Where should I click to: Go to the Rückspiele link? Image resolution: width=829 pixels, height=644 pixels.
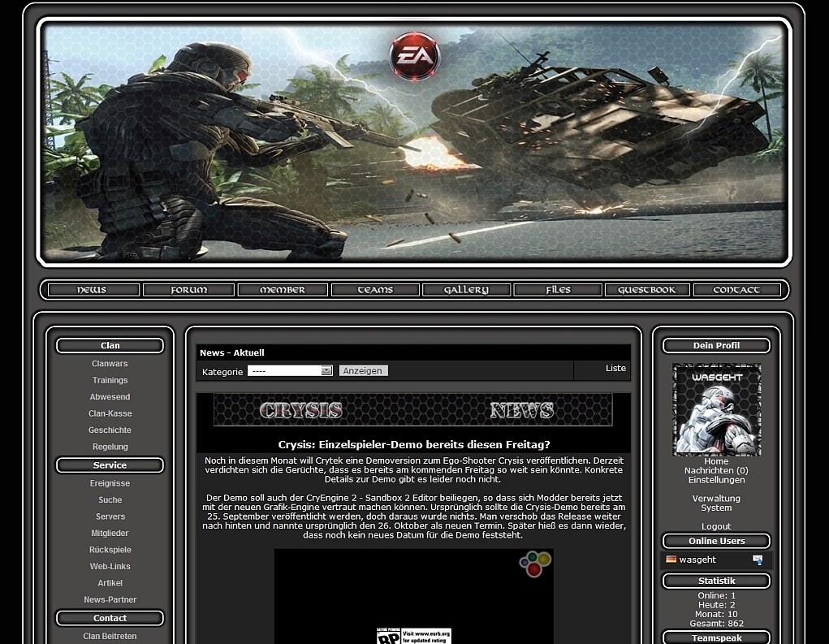(x=110, y=550)
